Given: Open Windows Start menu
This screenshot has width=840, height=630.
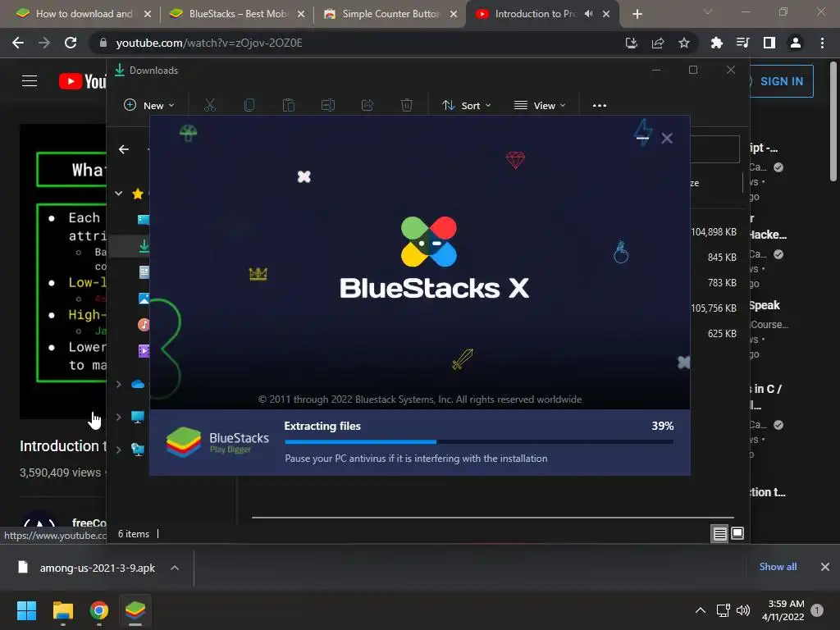Looking at the screenshot, I should click(27, 610).
